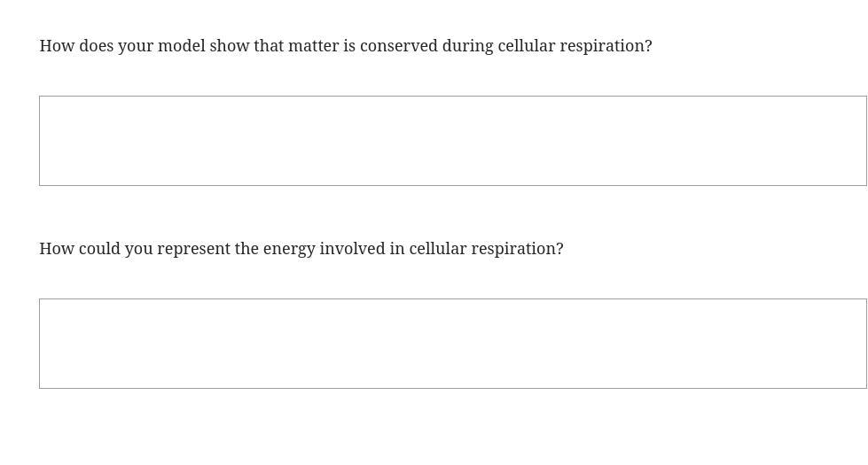
Task: Click the question about representing energy involved
Action: click(x=301, y=249)
